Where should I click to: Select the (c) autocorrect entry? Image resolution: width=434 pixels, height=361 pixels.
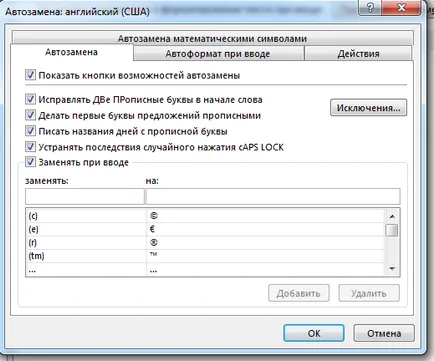click(x=86, y=216)
